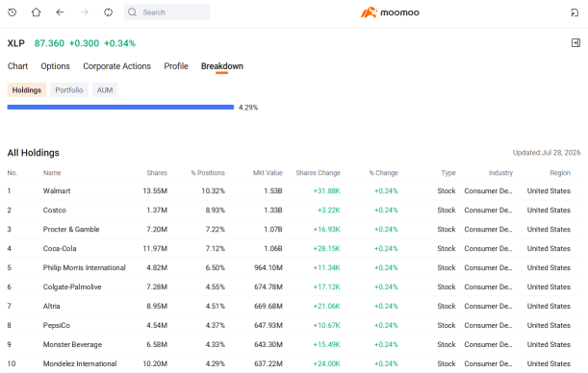
Task: Click the 87.360 price value
Action: click(49, 43)
